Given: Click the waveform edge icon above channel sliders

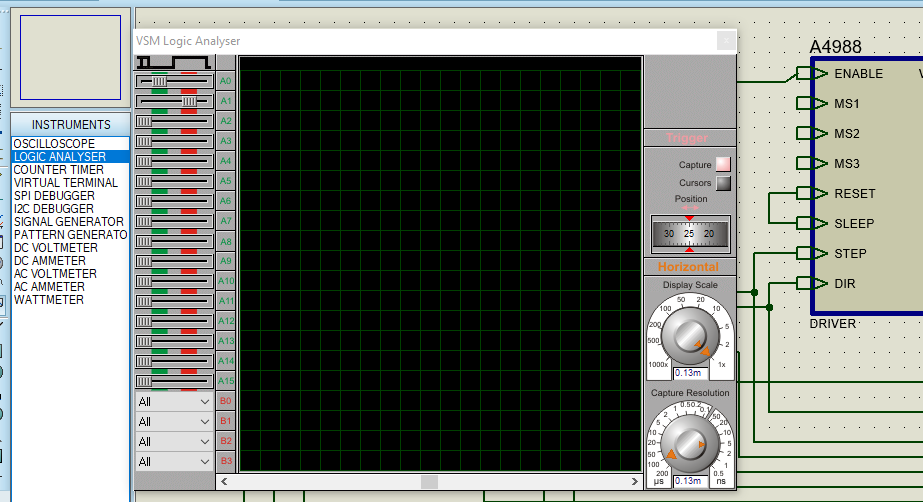Looking at the screenshot, I should [174, 62].
